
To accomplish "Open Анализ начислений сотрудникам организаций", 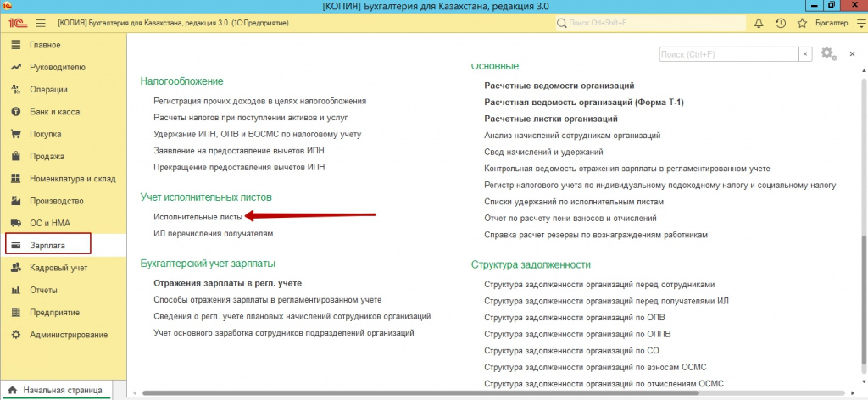I will pos(572,135).
